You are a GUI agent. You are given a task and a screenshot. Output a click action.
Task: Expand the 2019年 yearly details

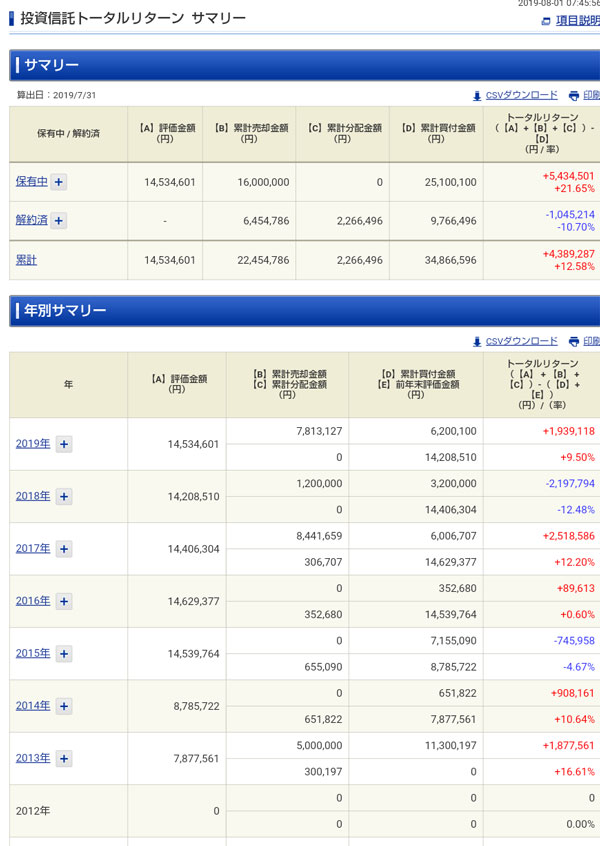click(63, 444)
